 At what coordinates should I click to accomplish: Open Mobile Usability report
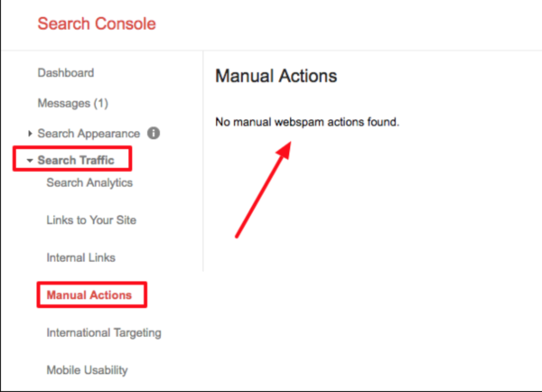point(87,370)
